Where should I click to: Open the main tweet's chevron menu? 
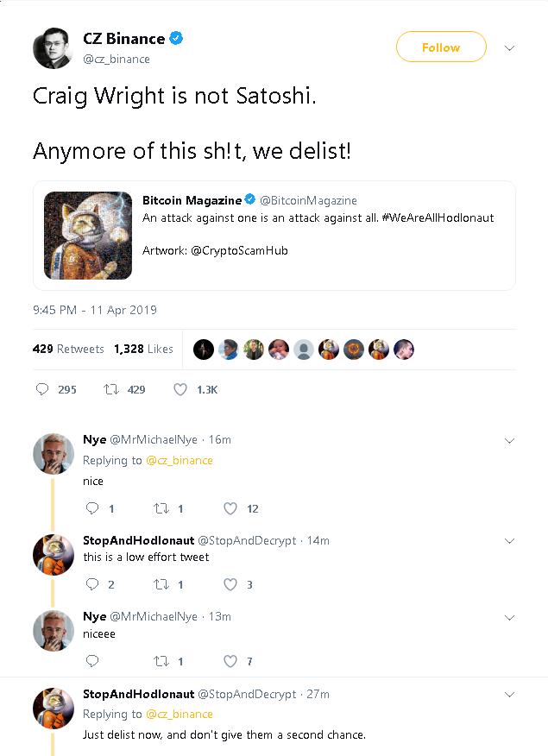pos(509,47)
